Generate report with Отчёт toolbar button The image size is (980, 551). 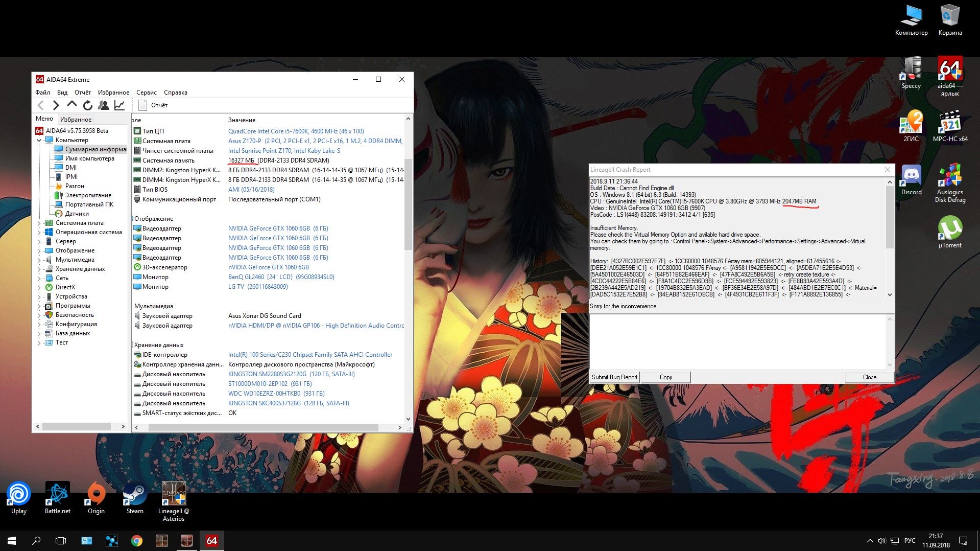(x=153, y=105)
